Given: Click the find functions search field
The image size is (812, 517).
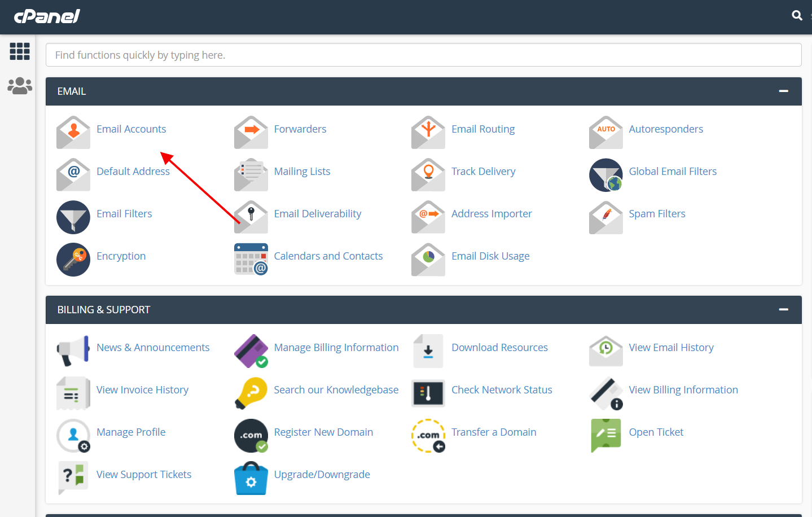Looking at the screenshot, I should (423, 54).
